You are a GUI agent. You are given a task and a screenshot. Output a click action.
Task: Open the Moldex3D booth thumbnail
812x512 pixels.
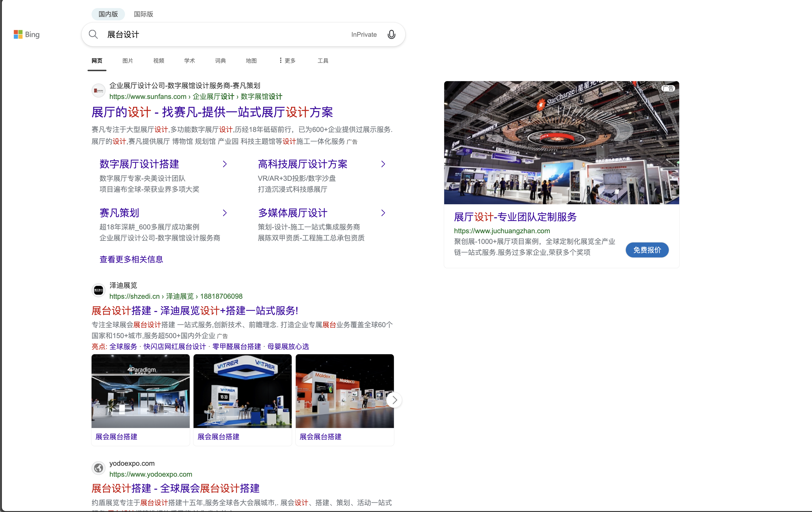(x=345, y=391)
